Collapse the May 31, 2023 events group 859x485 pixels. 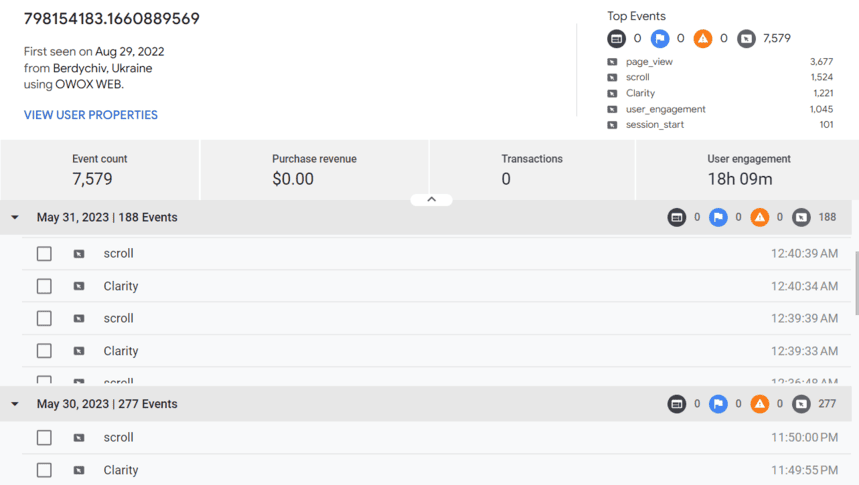pos(15,218)
